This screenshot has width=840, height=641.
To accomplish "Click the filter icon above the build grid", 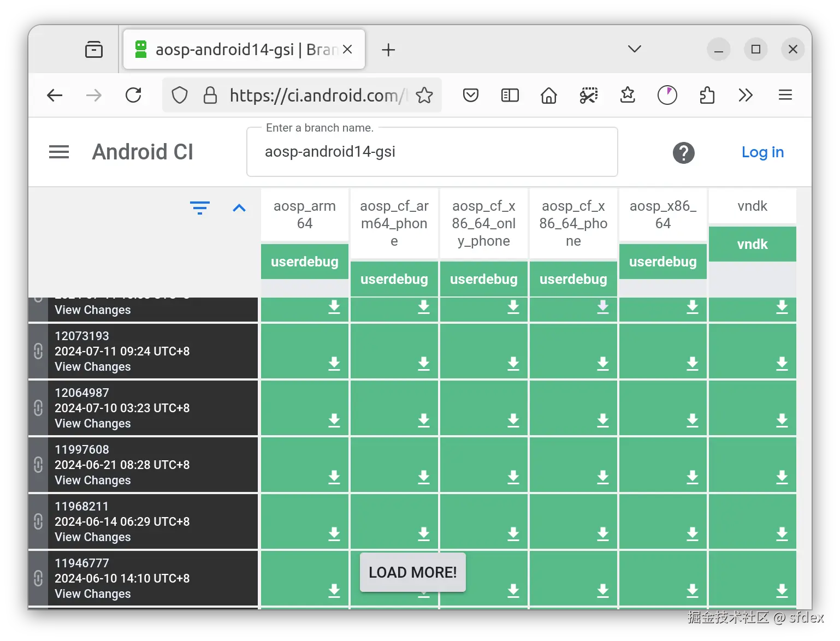I will coord(200,208).
